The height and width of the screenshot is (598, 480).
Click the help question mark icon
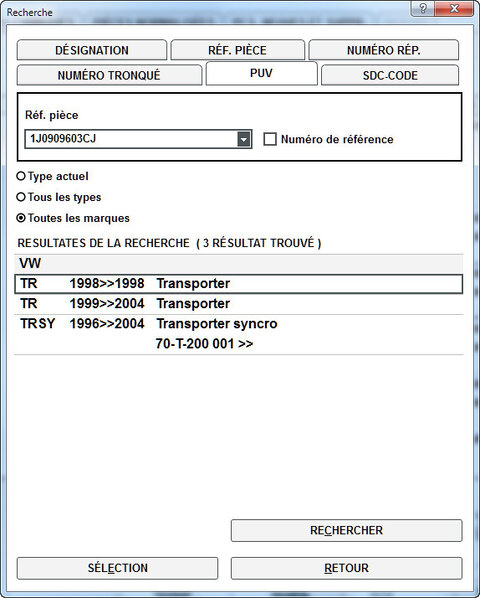pos(422,8)
